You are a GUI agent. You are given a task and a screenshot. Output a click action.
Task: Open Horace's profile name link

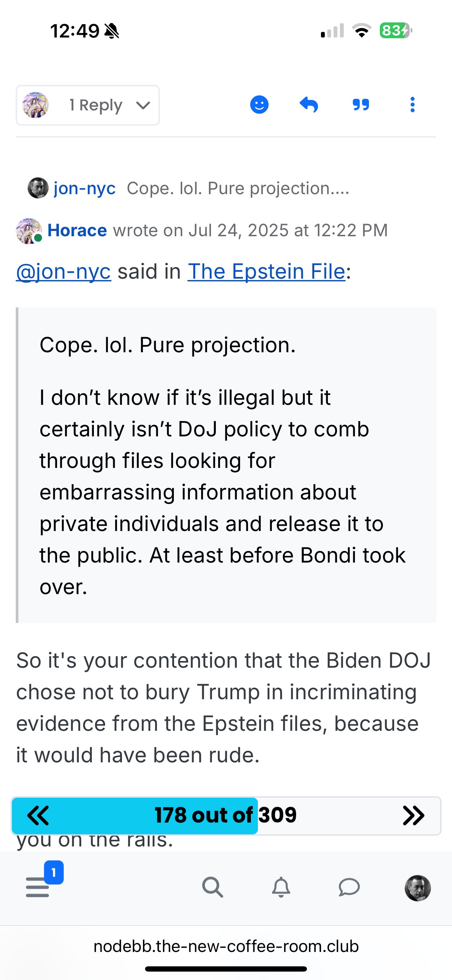tap(77, 231)
